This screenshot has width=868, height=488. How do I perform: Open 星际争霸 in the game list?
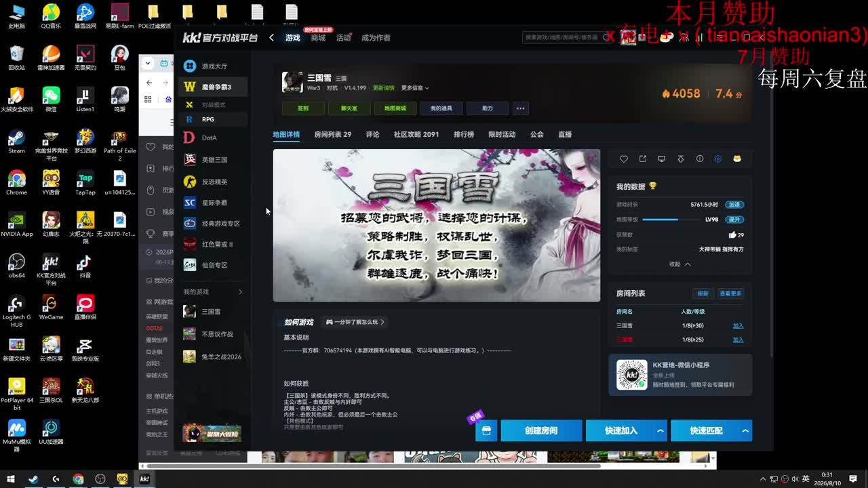tap(213, 203)
